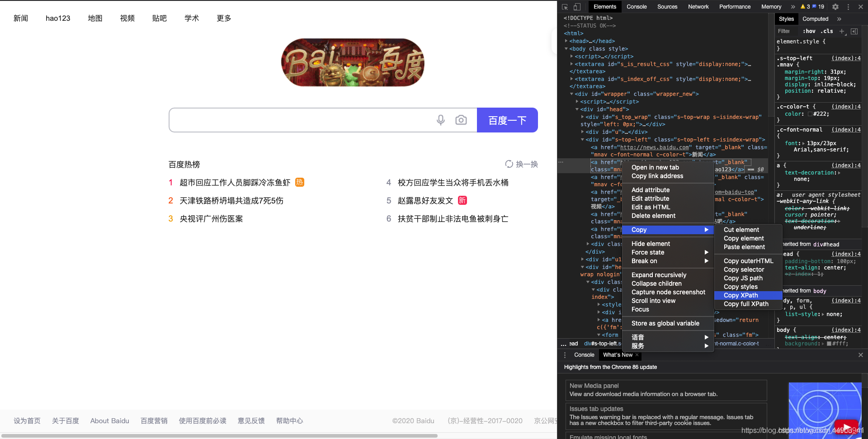Toggle the :hov element state pane
This screenshot has width=868, height=439.
pyautogui.click(x=809, y=31)
